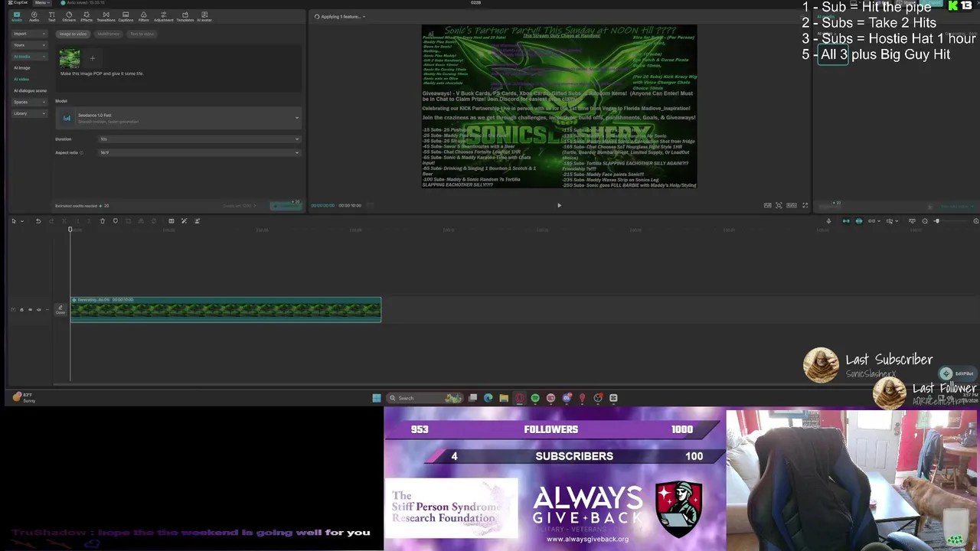This screenshot has height=551, width=980.
Task: Expand the Spaces section
Action: pyautogui.click(x=30, y=102)
